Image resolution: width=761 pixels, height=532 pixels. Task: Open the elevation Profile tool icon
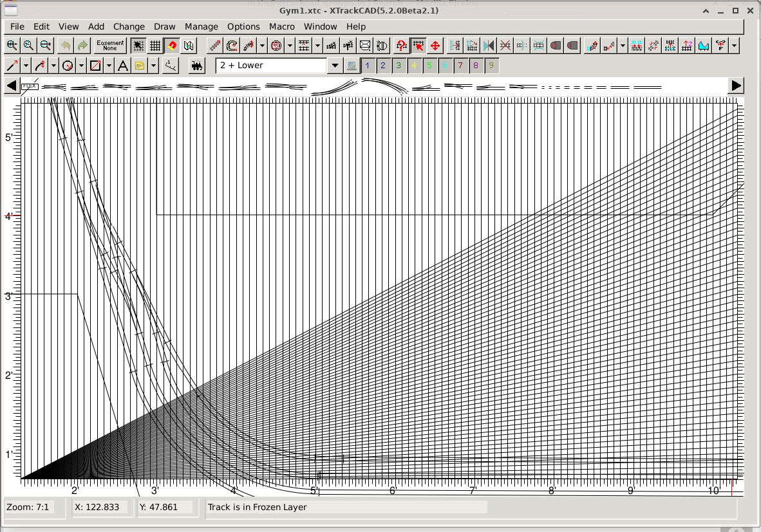click(704, 46)
